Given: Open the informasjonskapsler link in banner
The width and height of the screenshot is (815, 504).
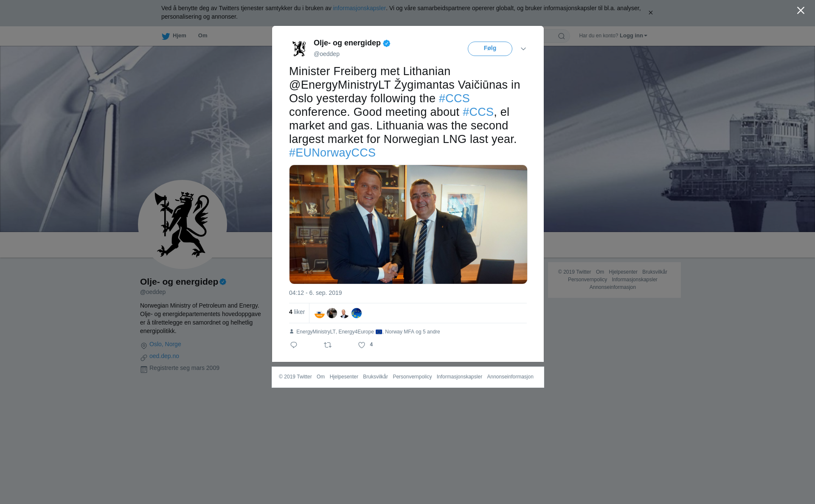Looking at the screenshot, I should [359, 8].
